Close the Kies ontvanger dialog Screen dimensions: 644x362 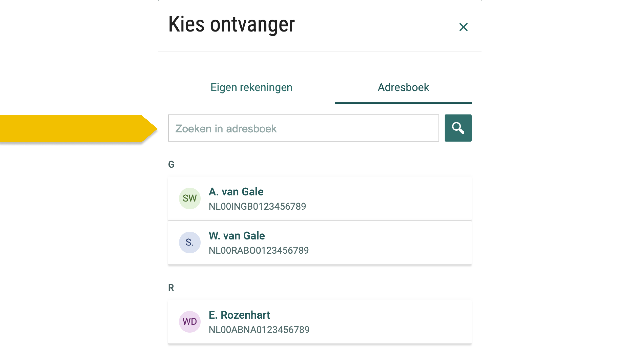point(463,27)
